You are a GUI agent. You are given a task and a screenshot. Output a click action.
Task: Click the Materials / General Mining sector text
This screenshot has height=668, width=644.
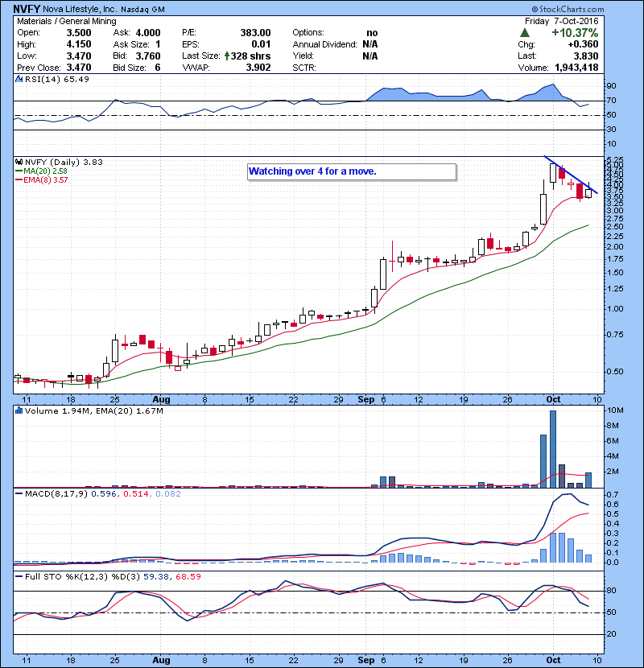pyautogui.click(x=67, y=21)
